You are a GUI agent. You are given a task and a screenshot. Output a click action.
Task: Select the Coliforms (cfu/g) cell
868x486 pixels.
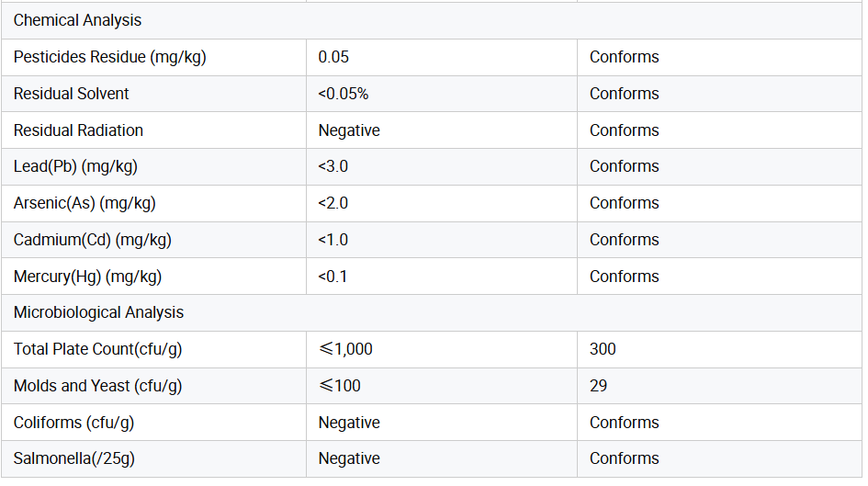[x=73, y=423]
